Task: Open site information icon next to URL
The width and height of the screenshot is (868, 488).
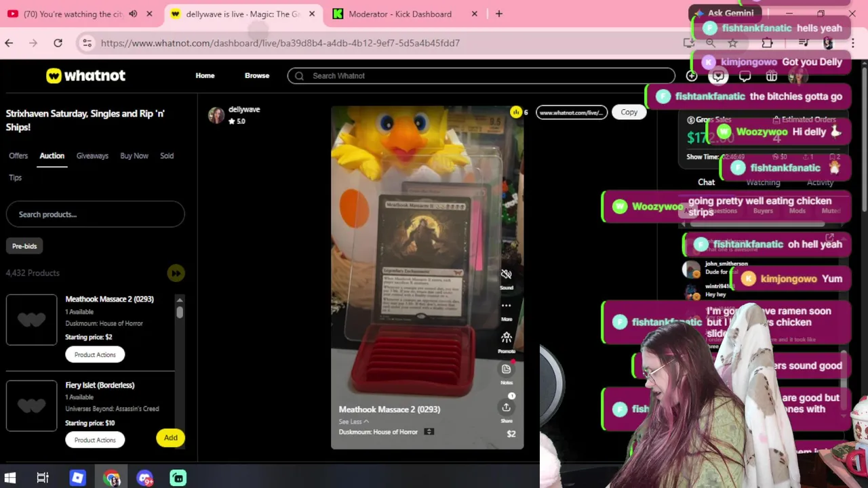Action: coord(87,43)
